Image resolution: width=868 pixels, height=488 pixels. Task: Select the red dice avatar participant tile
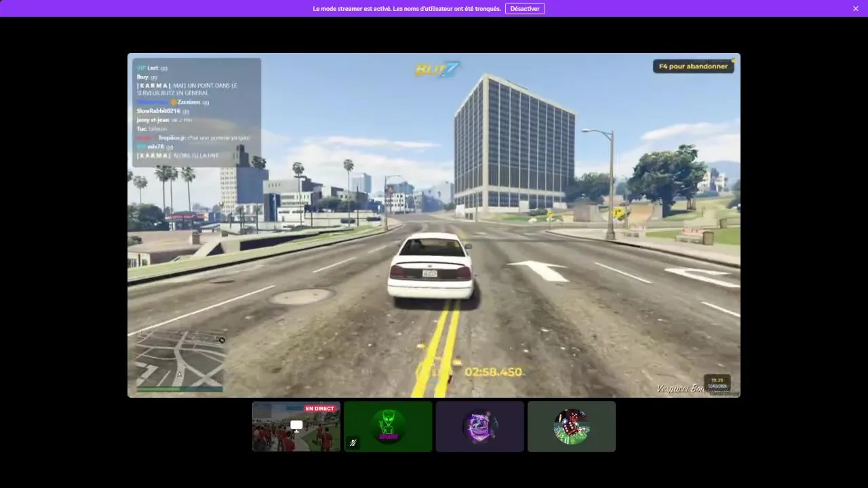[x=572, y=426]
